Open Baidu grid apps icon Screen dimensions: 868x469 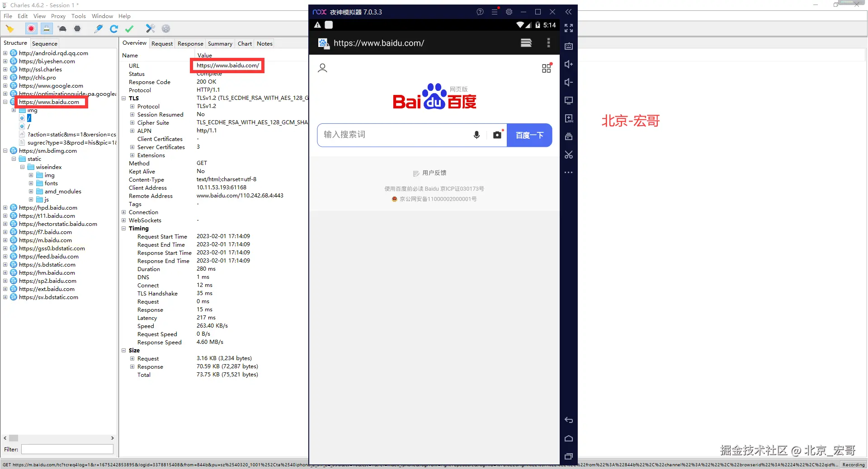tap(547, 68)
